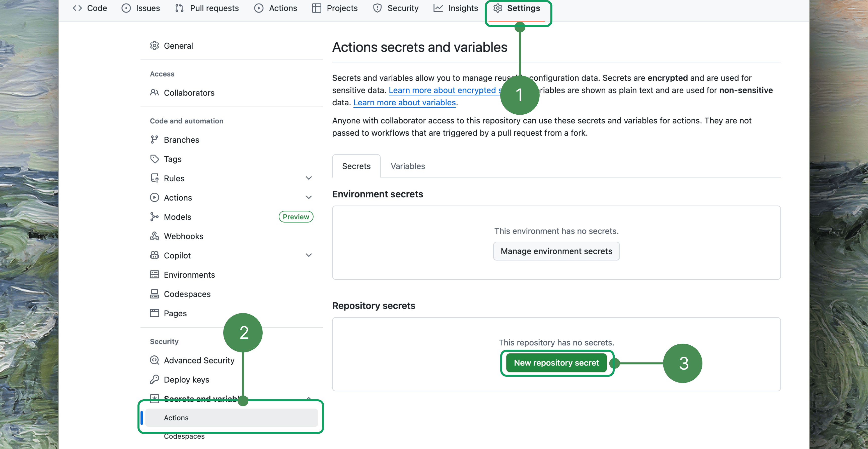Go to Collaborators settings
This screenshot has height=449, width=868.
click(x=232, y=93)
